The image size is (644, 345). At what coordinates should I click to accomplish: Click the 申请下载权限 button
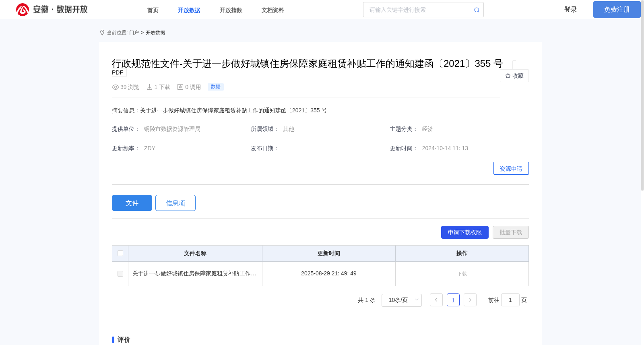(465, 232)
